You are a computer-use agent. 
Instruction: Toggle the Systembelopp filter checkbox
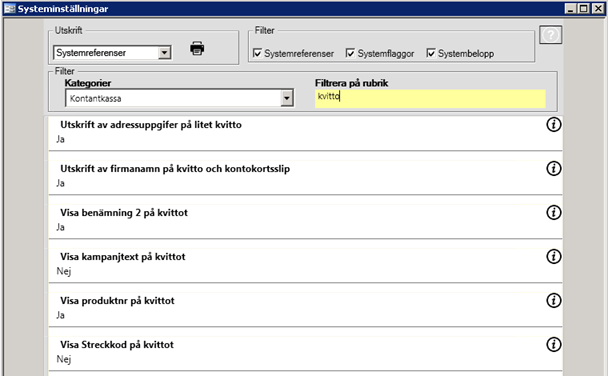coord(431,53)
